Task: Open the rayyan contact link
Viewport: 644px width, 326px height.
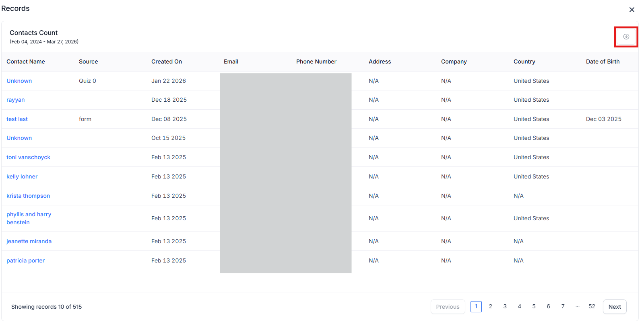Action: point(16,100)
